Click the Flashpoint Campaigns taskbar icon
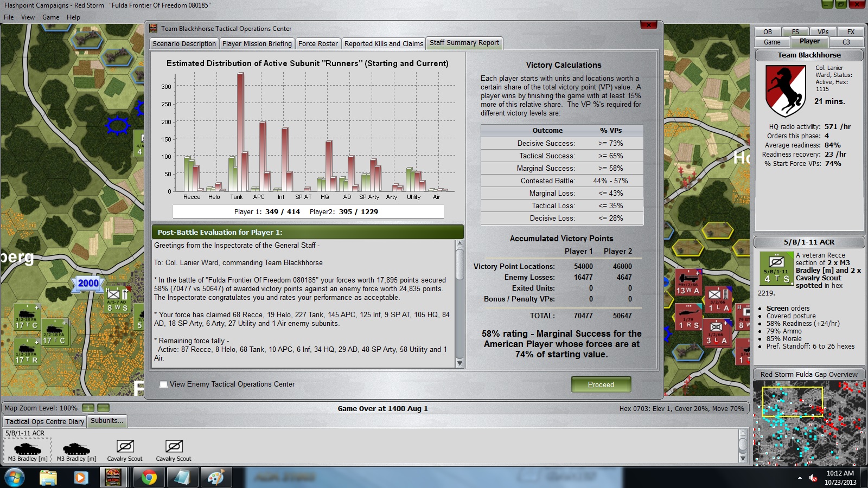868x488 pixels. click(x=113, y=478)
